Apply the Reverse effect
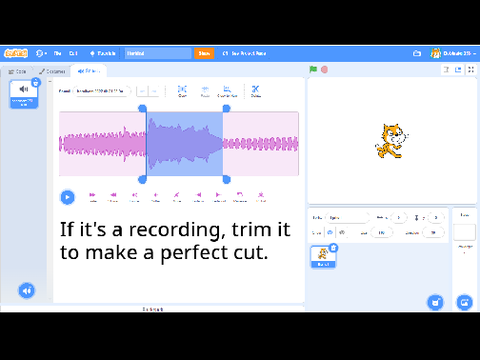The width and height of the screenshot is (480, 360). point(240,197)
